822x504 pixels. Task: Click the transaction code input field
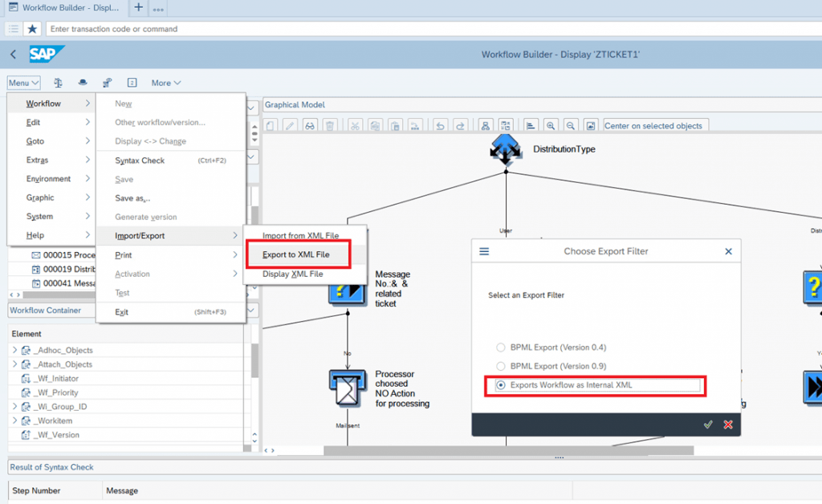click(433, 29)
